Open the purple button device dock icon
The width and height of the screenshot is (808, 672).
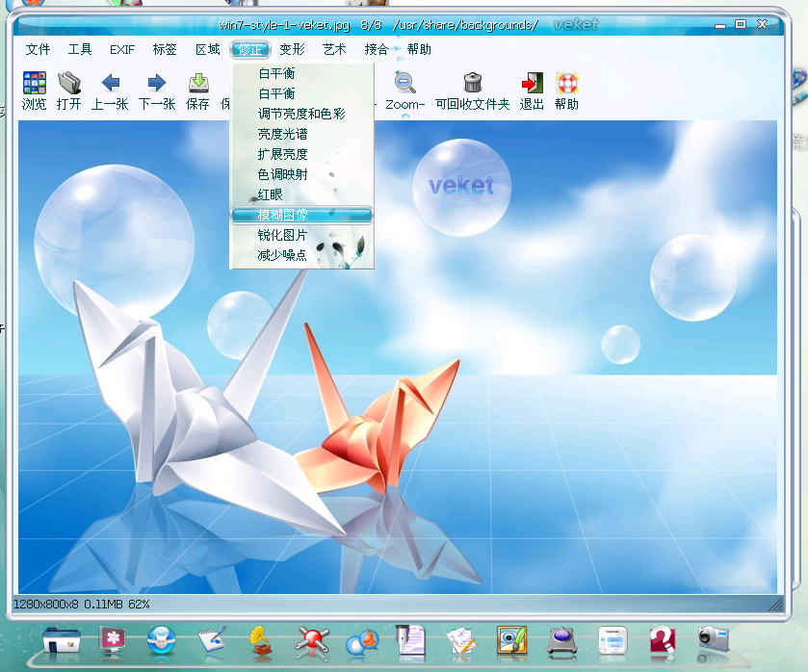click(x=561, y=641)
